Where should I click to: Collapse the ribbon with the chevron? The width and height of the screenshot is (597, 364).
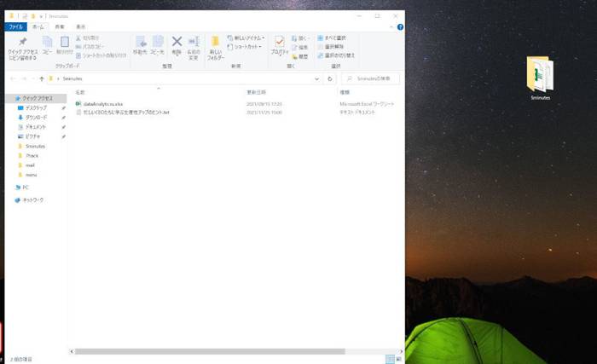pyautogui.click(x=391, y=27)
